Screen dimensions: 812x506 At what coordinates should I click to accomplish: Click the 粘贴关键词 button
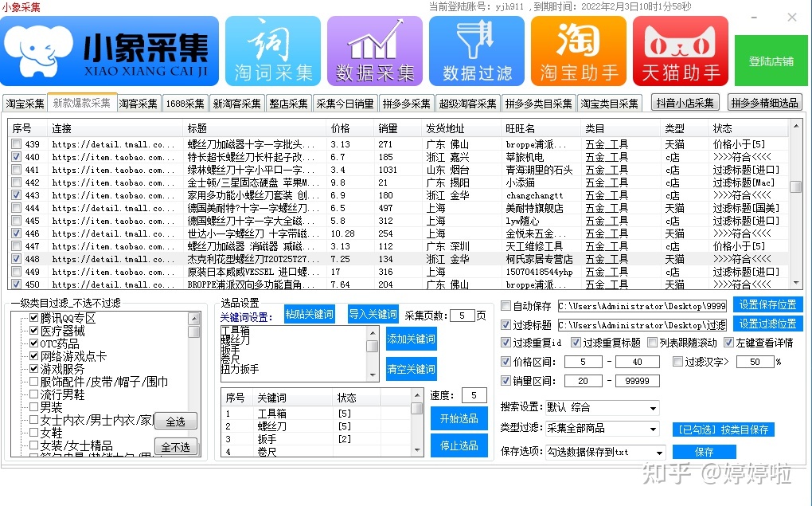tap(309, 314)
